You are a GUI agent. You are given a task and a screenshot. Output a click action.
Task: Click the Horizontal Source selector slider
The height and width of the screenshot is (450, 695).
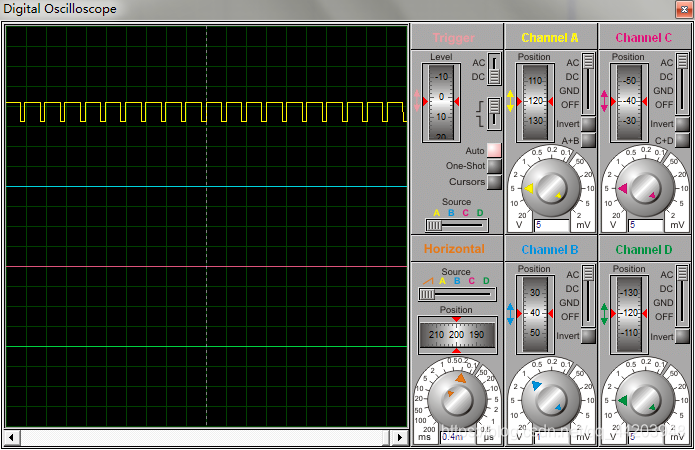pyautogui.click(x=457, y=294)
